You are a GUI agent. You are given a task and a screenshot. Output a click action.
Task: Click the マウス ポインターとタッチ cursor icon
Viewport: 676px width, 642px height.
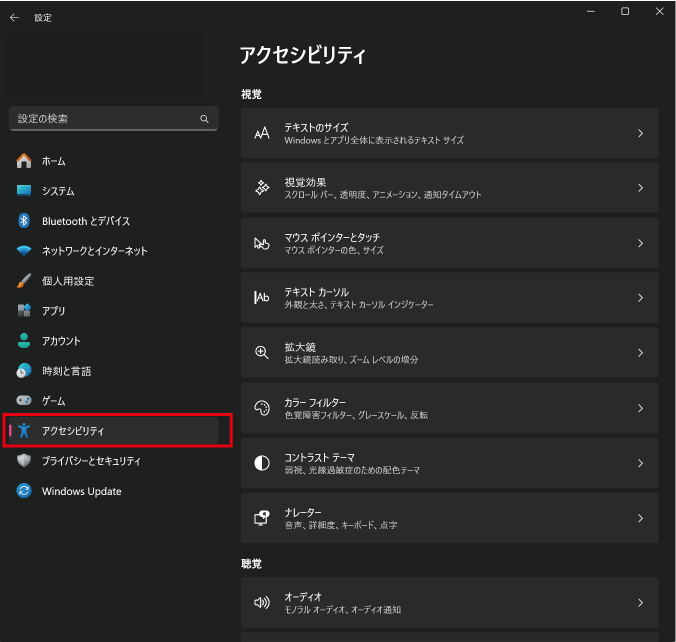pyautogui.click(x=262, y=243)
